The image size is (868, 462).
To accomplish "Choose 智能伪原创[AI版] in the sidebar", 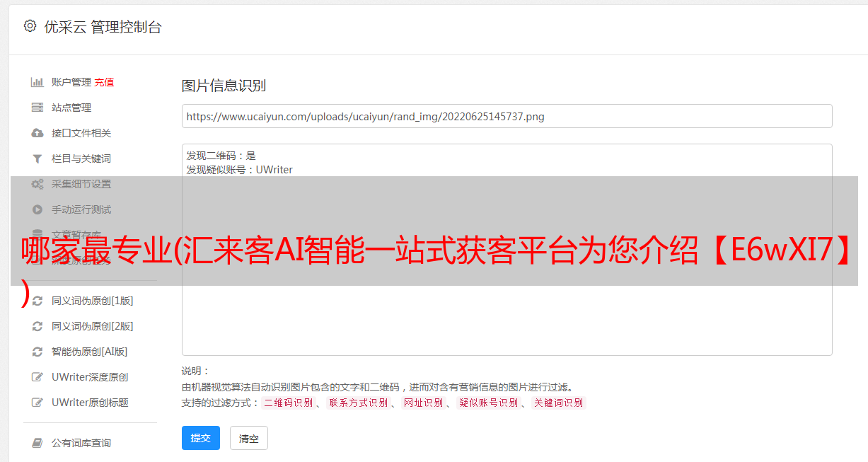I will click(x=89, y=352).
